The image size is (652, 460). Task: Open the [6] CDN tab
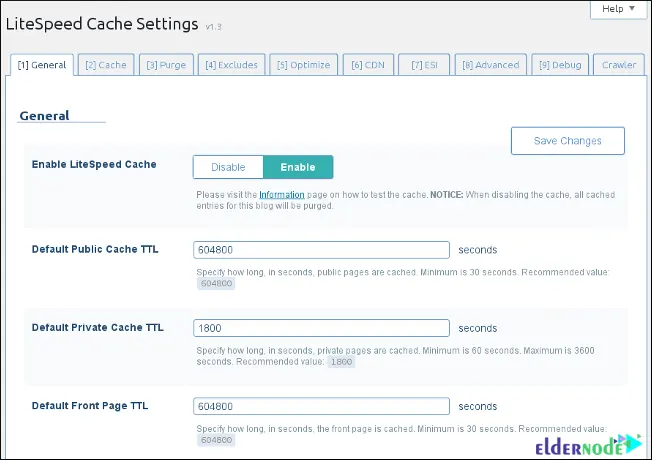point(368,65)
